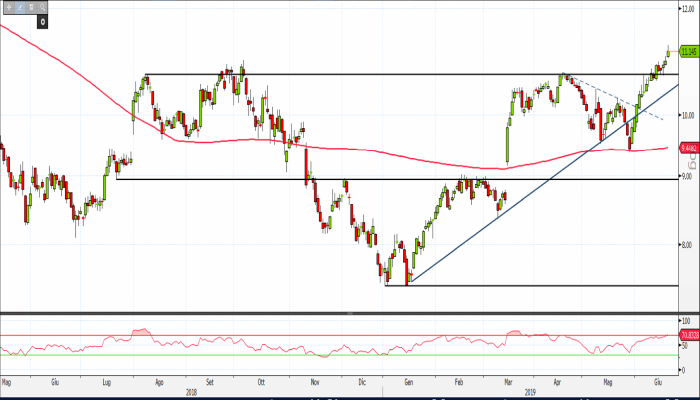Click the 2018 year label on time axis
700x400 pixels.
point(190,392)
